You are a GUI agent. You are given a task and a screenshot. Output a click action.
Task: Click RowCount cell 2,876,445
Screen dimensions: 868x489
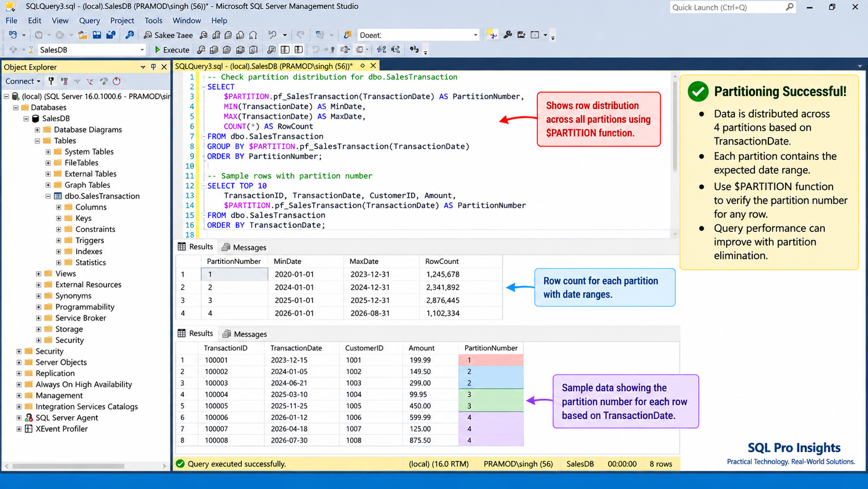(443, 300)
